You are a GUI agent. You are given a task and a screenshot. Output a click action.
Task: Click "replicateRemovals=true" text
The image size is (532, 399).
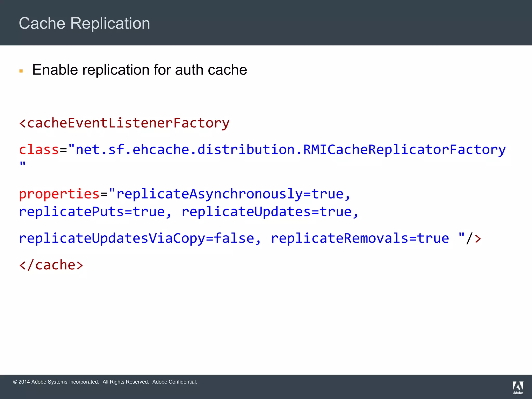(360, 238)
